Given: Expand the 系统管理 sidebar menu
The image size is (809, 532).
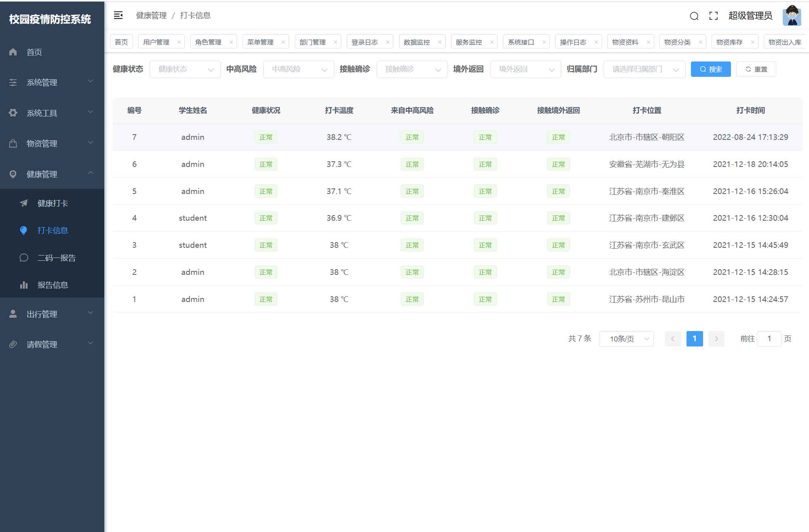Looking at the screenshot, I should [52, 82].
